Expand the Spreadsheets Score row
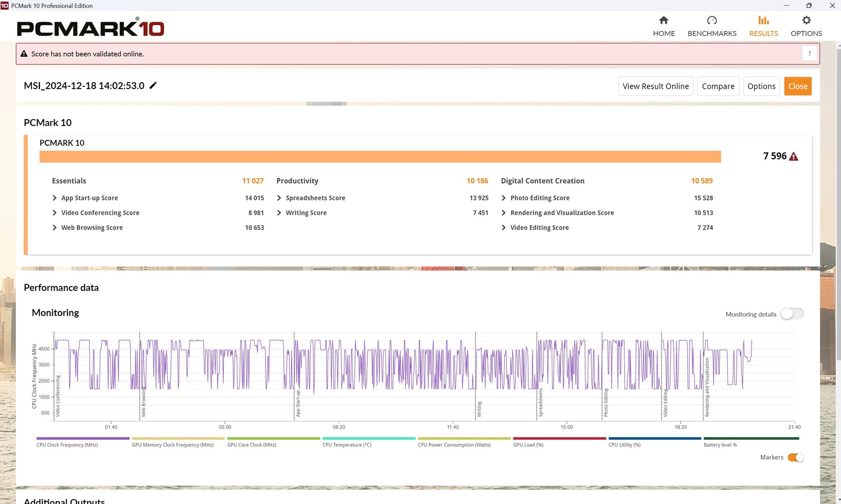This screenshot has width=841, height=504. (279, 198)
